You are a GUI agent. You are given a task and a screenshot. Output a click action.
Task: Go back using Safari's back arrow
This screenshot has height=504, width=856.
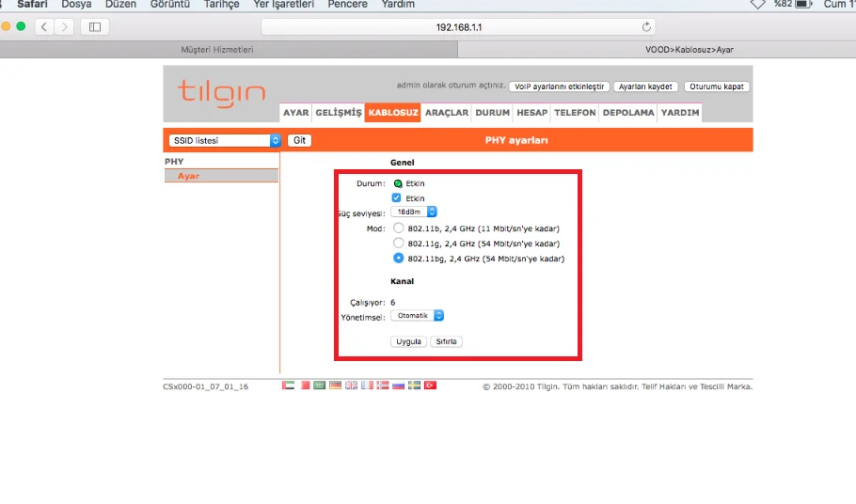43,26
